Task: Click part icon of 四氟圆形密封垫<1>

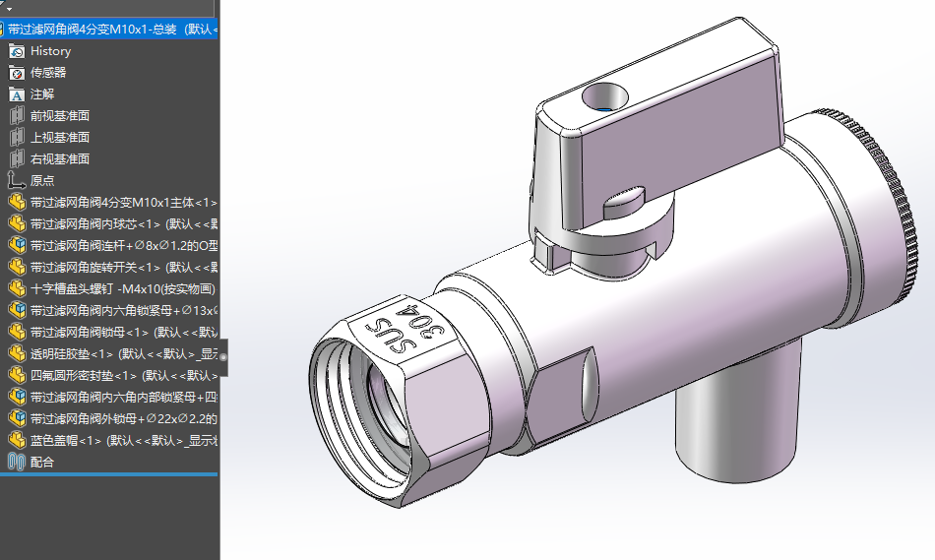Action: pos(18,375)
